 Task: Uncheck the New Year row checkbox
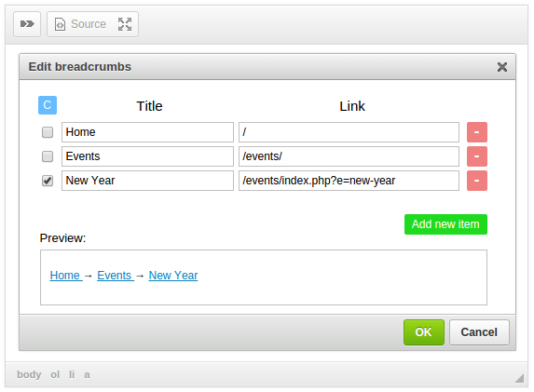tap(48, 181)
